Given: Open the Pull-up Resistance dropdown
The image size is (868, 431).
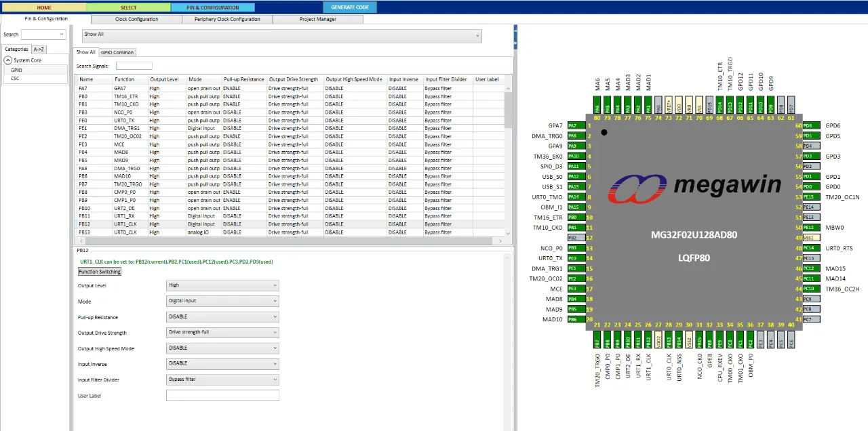Looking at the screenshot, I should [222, 316].
